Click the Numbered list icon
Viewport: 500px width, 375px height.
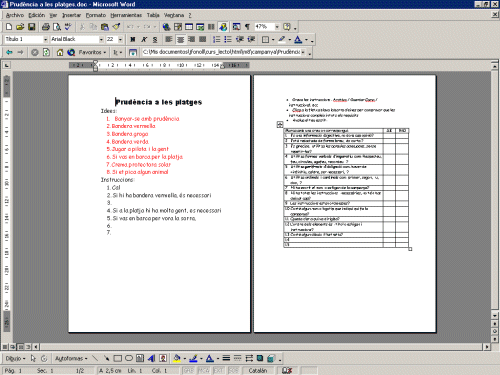pyautogui.click(x=217, y=39)
